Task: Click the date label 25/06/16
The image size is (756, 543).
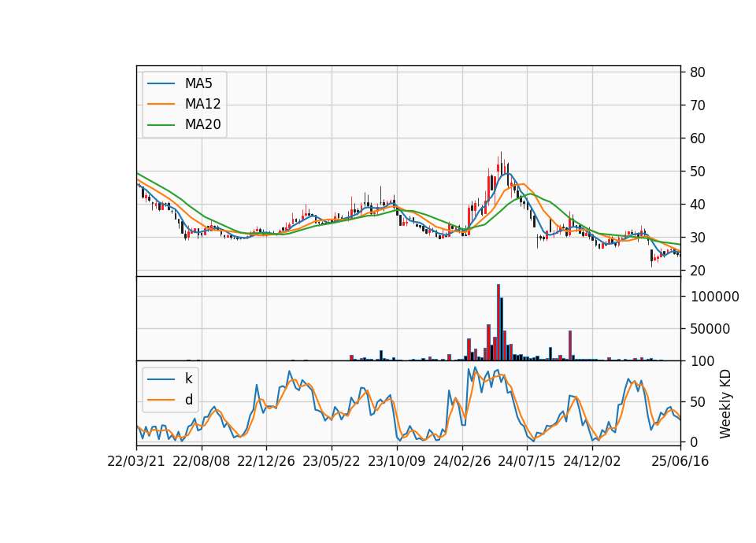Action: click(680, 462)
